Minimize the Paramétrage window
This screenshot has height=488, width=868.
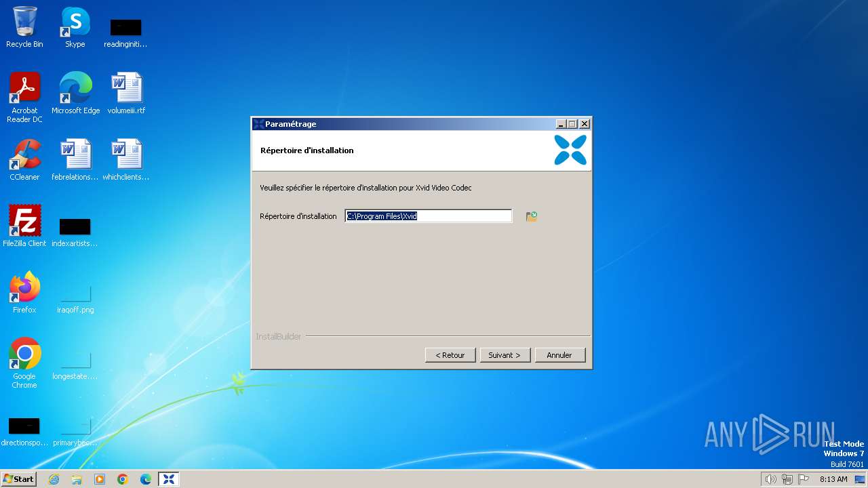(561, 124)
